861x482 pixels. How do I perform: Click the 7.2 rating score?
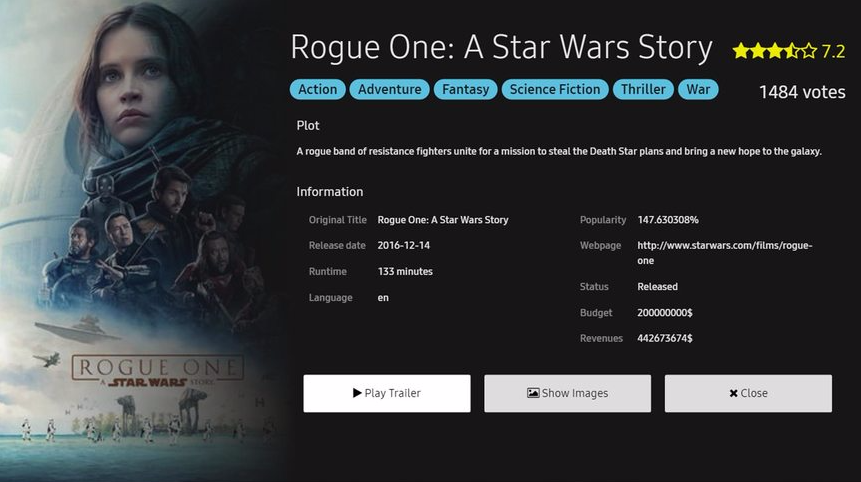tap(833, 51)
